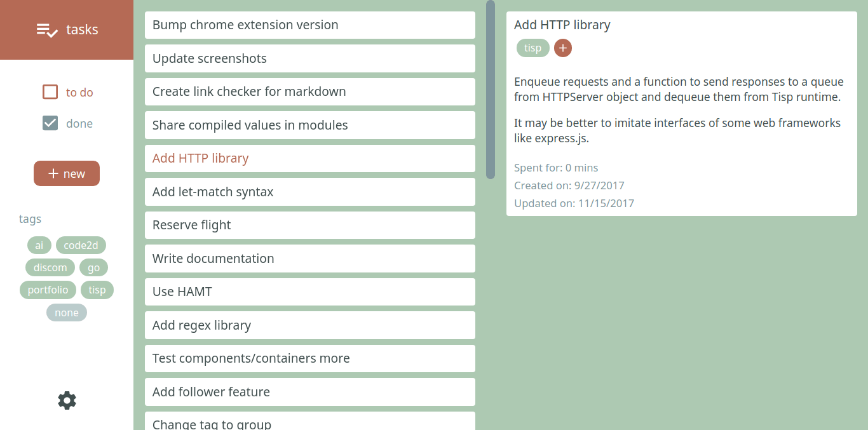
Task: Filter by the portfolio tag
Action: [x=48, y=290]
